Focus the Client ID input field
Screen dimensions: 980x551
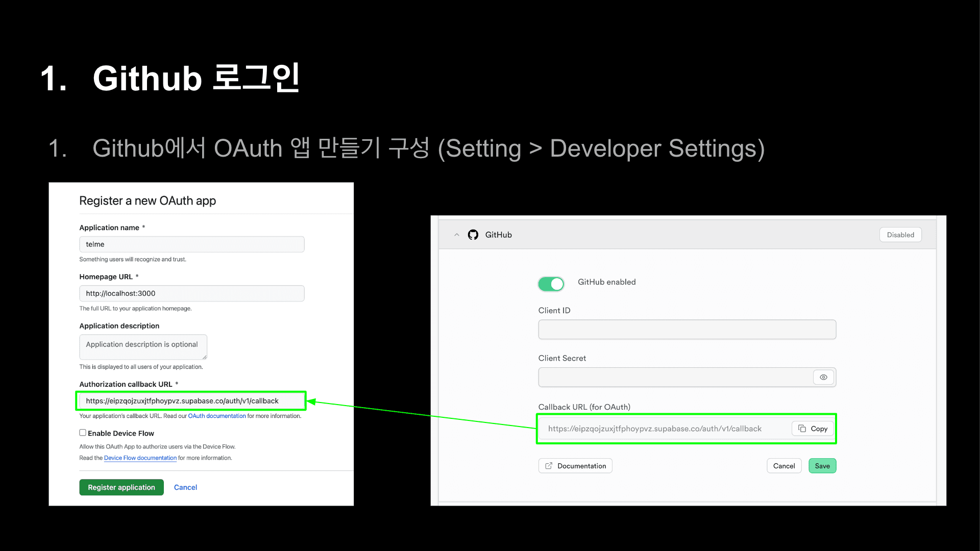point(687,330)
